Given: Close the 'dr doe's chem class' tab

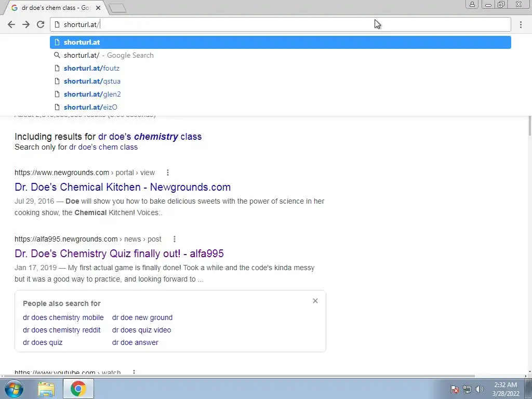Looking at the screenshot, I should 98,7.
